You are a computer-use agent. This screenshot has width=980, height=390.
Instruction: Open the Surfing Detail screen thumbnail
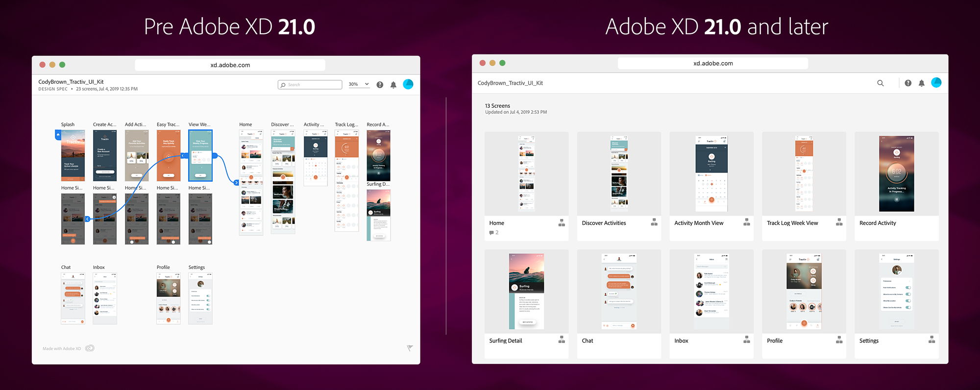point(527,292)
